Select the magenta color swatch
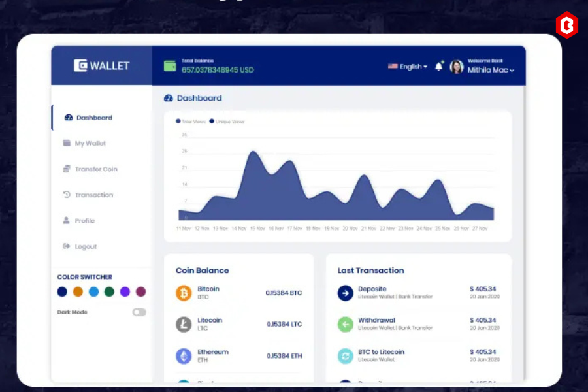 coord(140,291)
